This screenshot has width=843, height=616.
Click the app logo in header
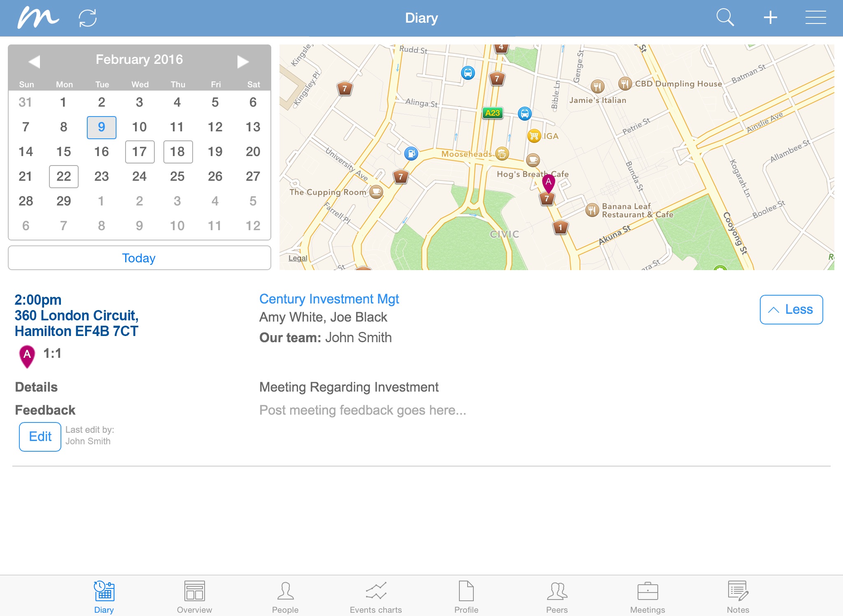(x=38, y=18)
